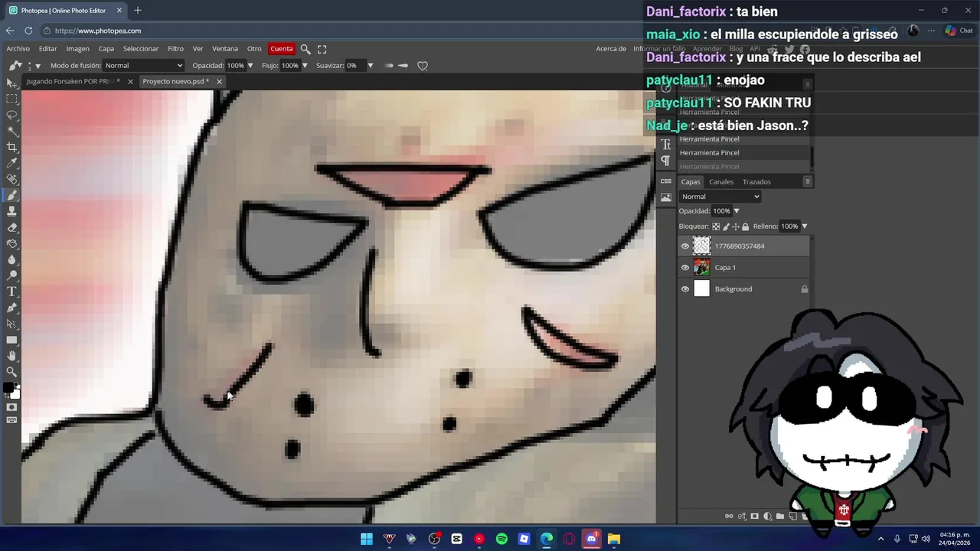Screen dimensions: 980x551
Task: Select the Eraser tool
Action: click(11, 227)
